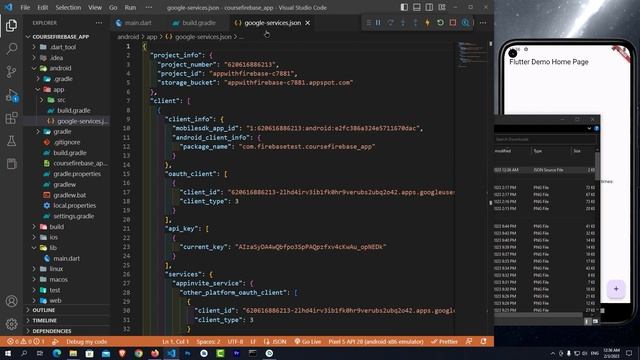Open the Search view in activity bar
This screenshot has width=640, height=360.
11,49
